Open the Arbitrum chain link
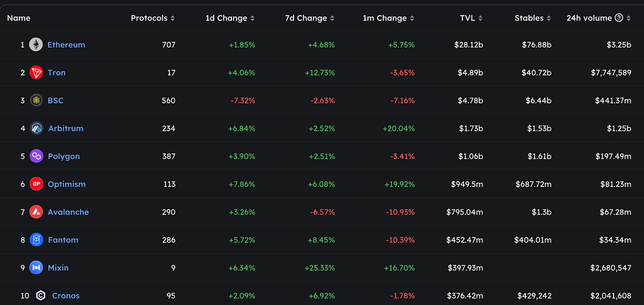Viewport: 644px width, 305px height. 66,128
